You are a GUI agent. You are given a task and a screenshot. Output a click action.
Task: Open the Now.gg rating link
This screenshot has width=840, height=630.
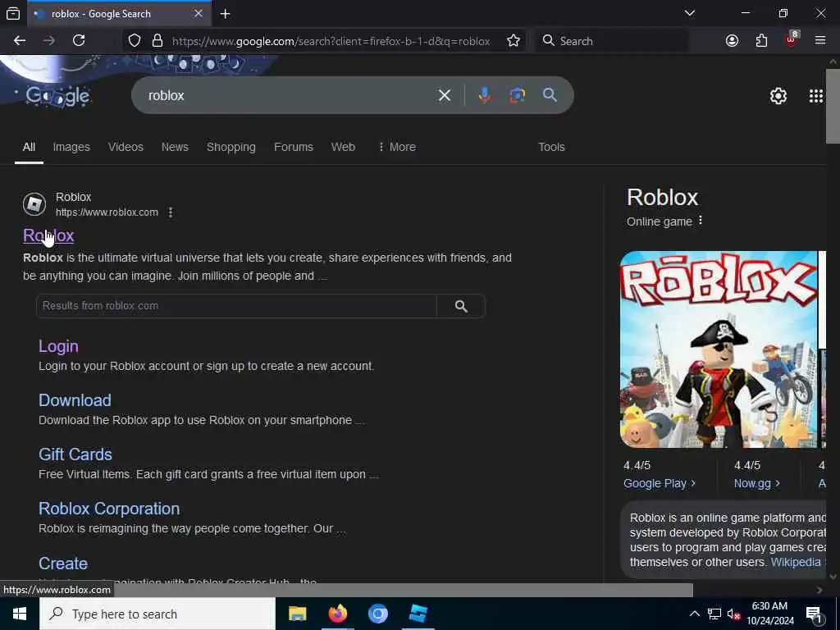756,483
